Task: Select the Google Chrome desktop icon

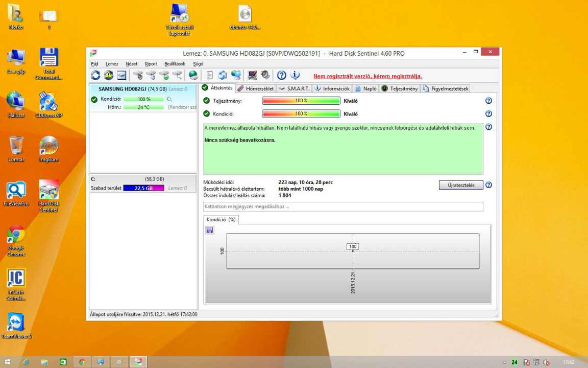Action: pos(16,240)
